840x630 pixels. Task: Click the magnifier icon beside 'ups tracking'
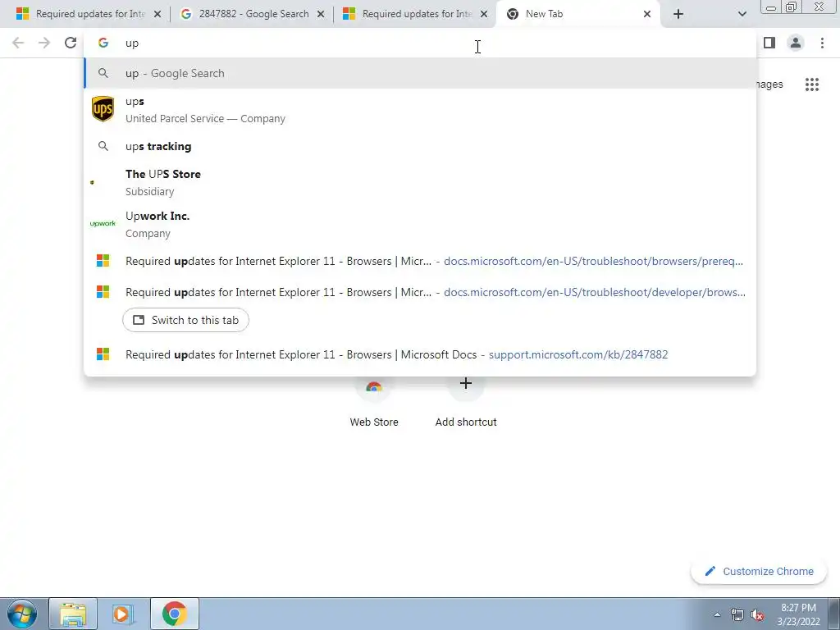point(103,146)
